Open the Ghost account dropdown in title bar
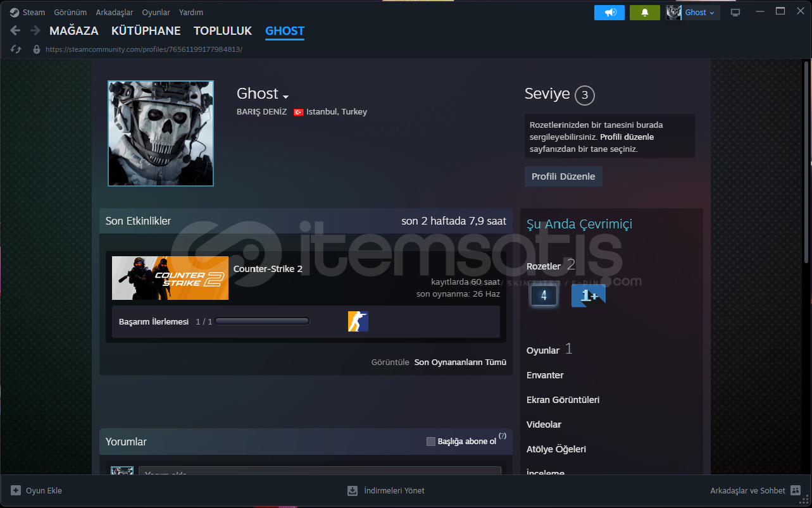This screenshot has height=508, width=812. [x=700, y=12]
